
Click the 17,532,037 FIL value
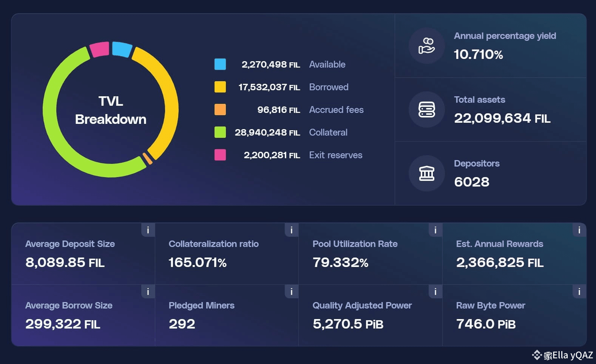(269, 87)
